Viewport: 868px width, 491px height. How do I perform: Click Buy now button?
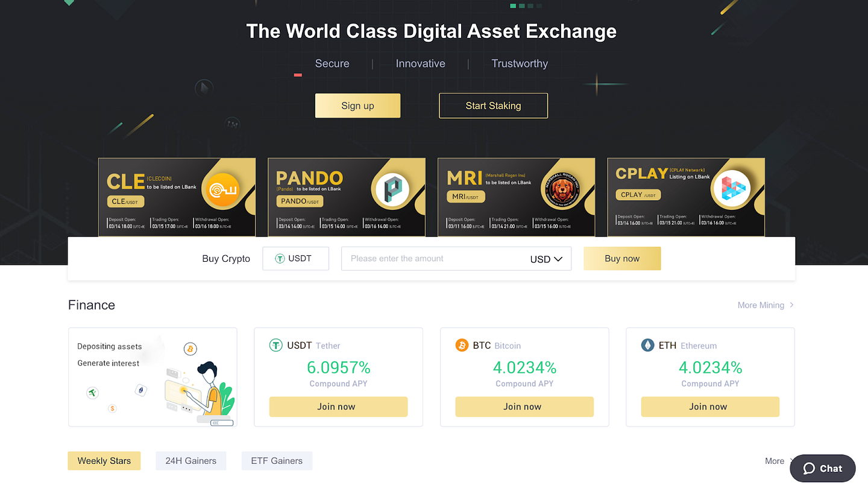tap(622, 258)
